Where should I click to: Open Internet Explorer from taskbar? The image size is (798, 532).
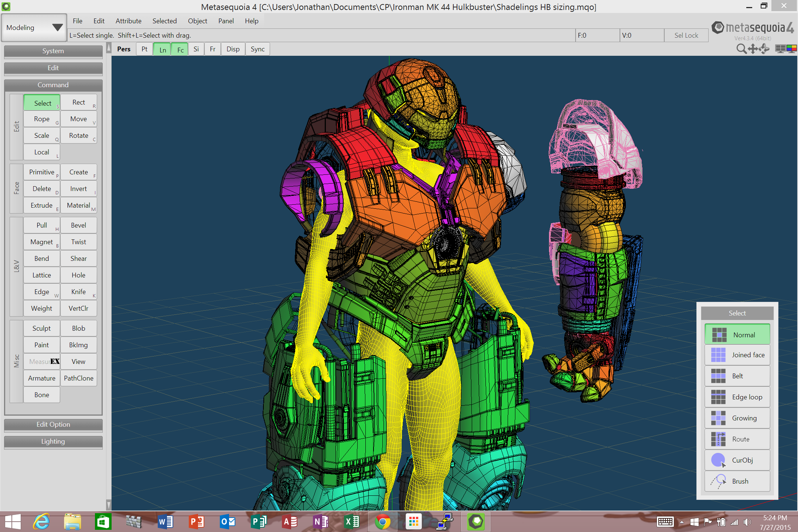[41, 522]
